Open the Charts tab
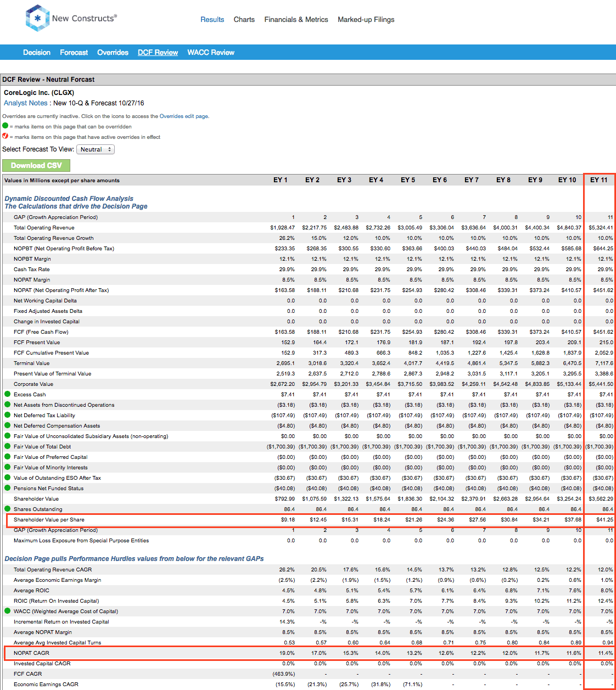This screenshot has width=616, height=690. pos(244,19)
